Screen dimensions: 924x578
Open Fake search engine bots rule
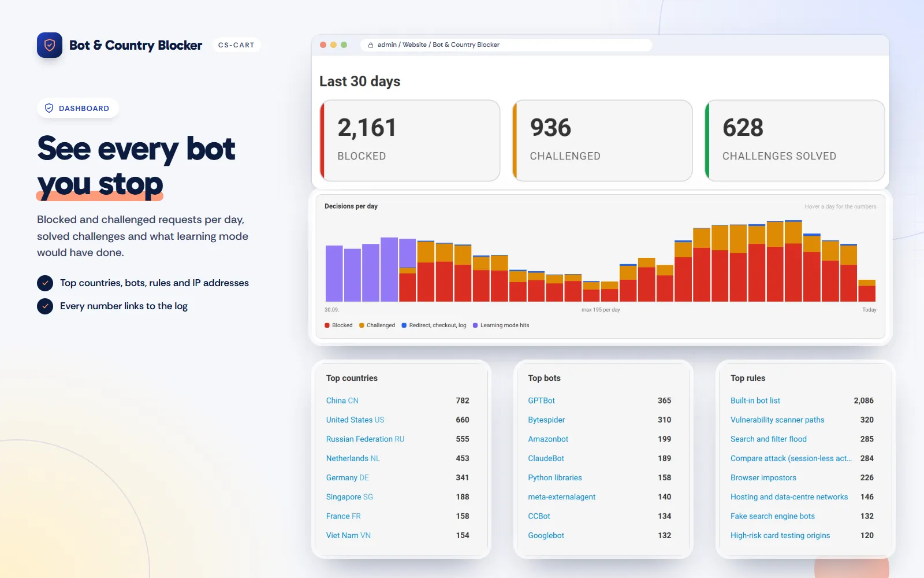(773, 516)
